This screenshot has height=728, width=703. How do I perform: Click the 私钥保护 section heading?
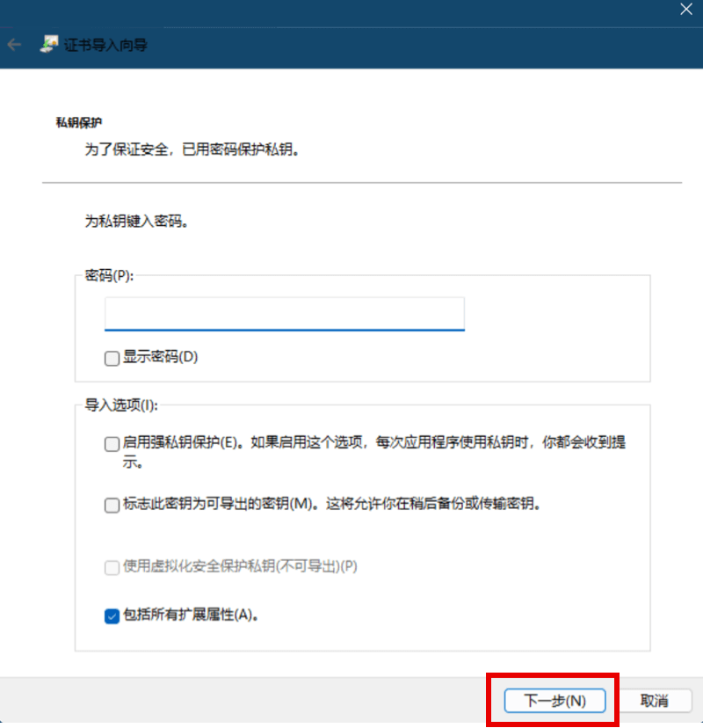coord(80,123)
